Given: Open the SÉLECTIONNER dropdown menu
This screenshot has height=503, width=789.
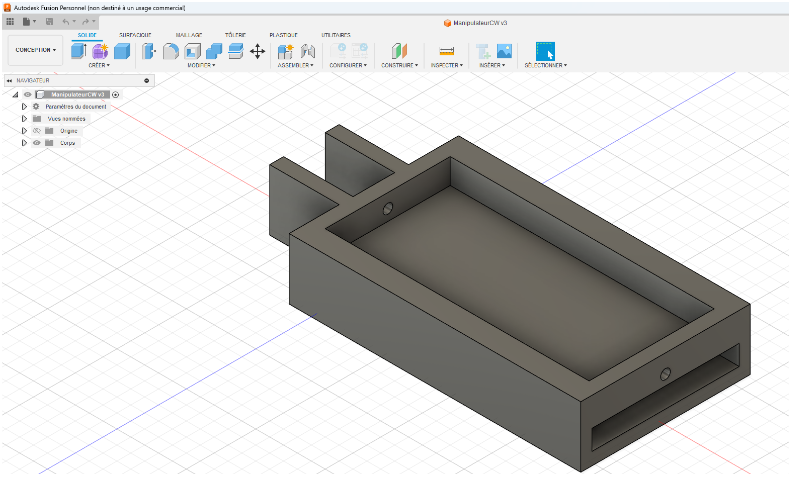Looking at the screenshot, I should click(x=545, y=65).
